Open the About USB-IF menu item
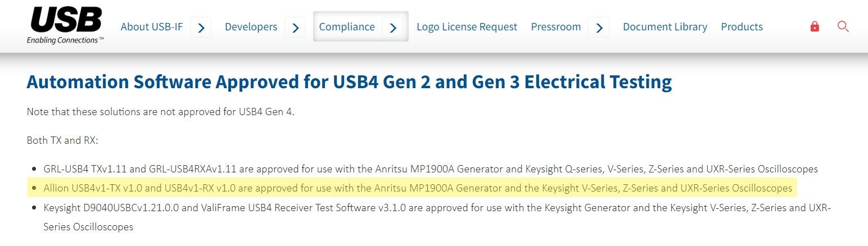This screenshot has height=246, width=868. coord(151,27)
